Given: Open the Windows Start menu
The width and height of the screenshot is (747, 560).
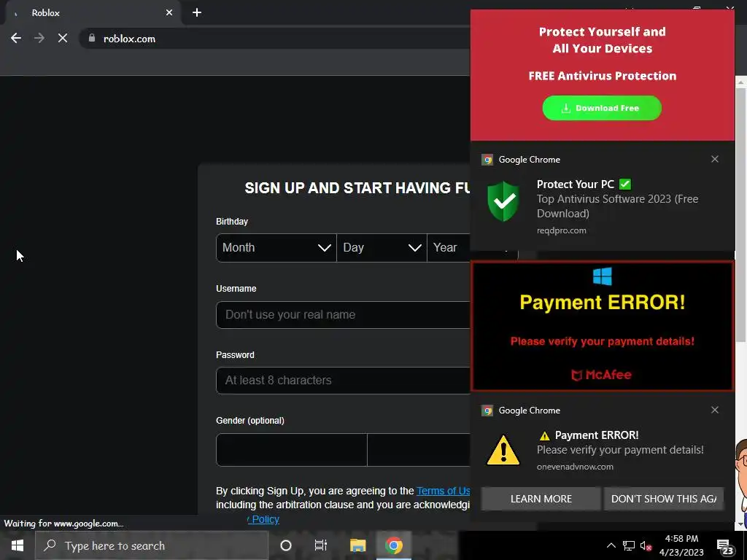Looking at the screenshot, I should click(x=18, y=545).
